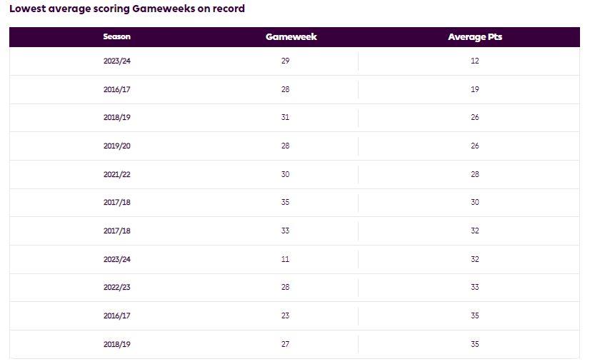Click the Gameweek 23 cell
The image size is (600, 364).
click(x=286, y=315)
